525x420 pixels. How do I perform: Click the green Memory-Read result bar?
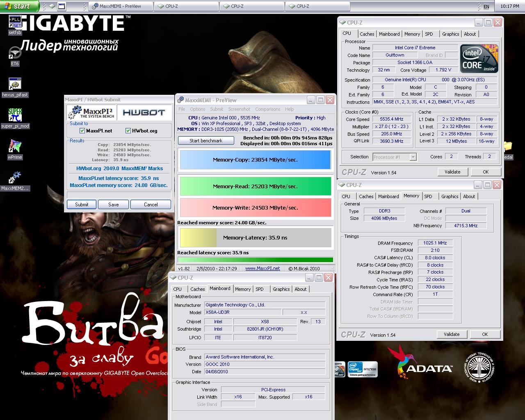tap(255, 186)
